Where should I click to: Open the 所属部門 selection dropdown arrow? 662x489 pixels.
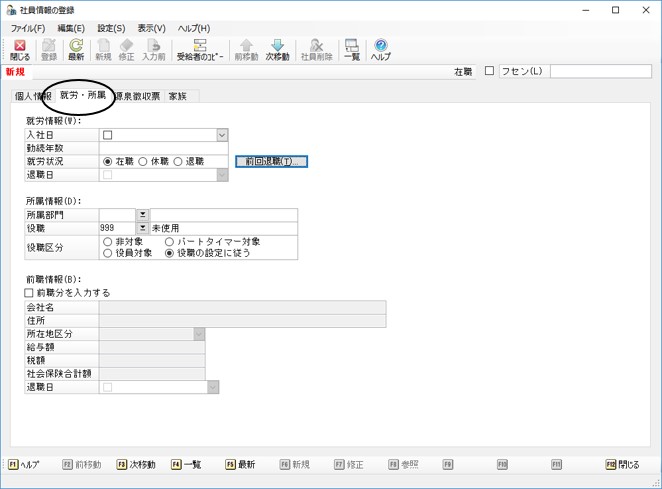[x=142, y=215]
